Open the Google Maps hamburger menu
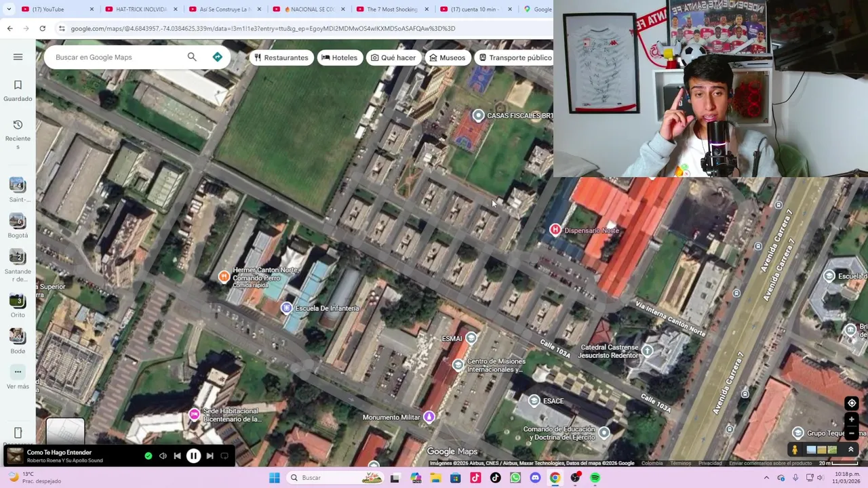 [18, 57]
